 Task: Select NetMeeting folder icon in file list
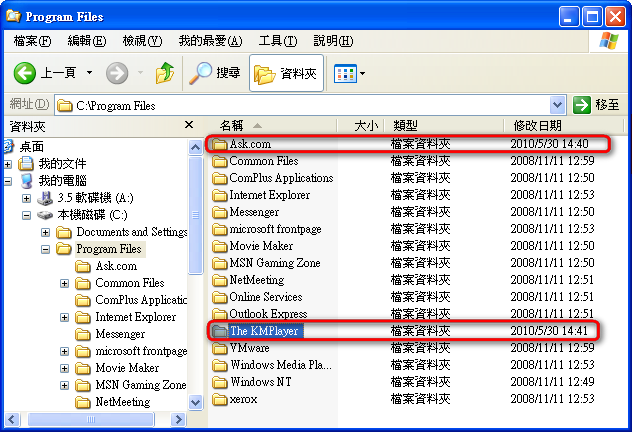(220, 280)
